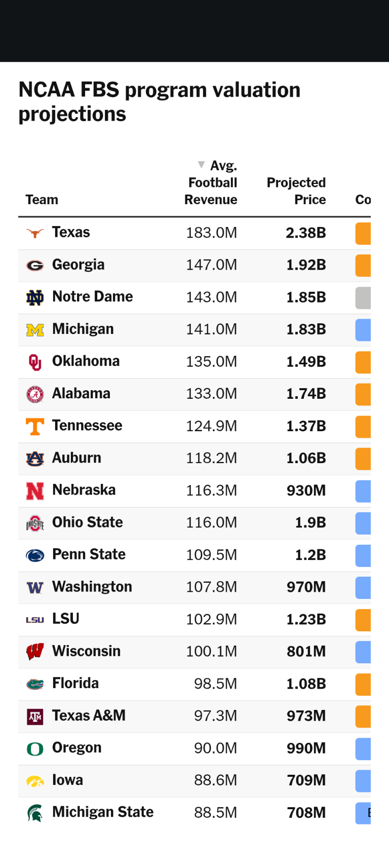The width and height of the screenshot is (389, 868).
Task: Click the Florida Gators logo icon
Action: tap(35, 684)
